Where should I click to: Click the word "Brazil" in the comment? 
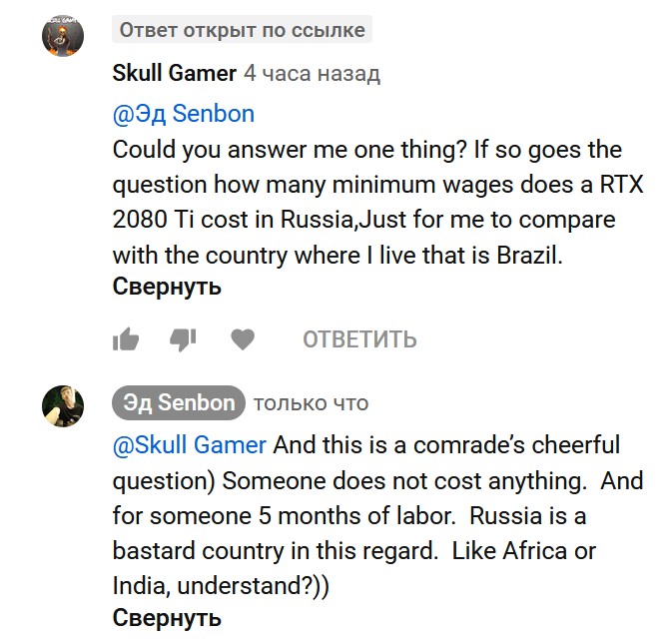coord(529,254)
